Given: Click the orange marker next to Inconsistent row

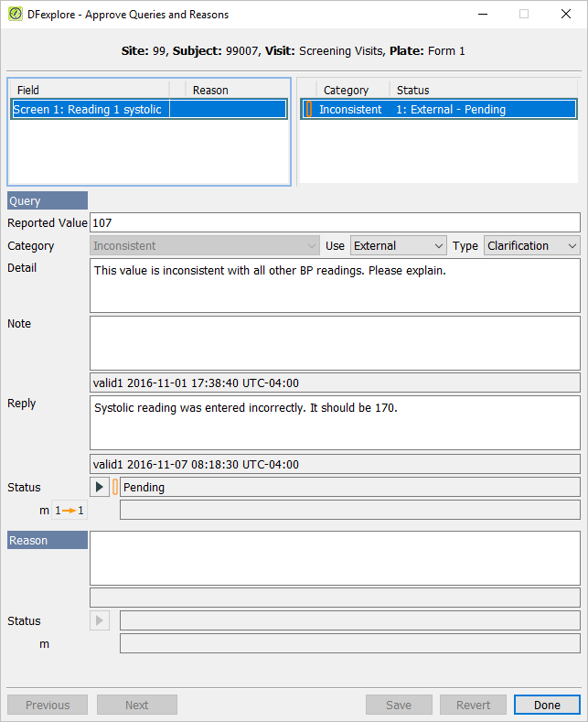Looking at the screenshot, I should (309, 109).
